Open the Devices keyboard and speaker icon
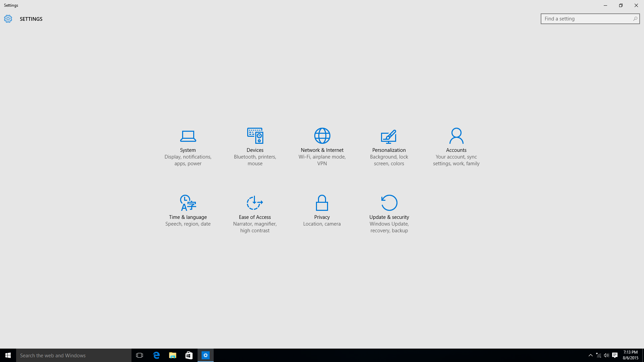The height and width of the screenshot is (362, 644). (255, 135)
